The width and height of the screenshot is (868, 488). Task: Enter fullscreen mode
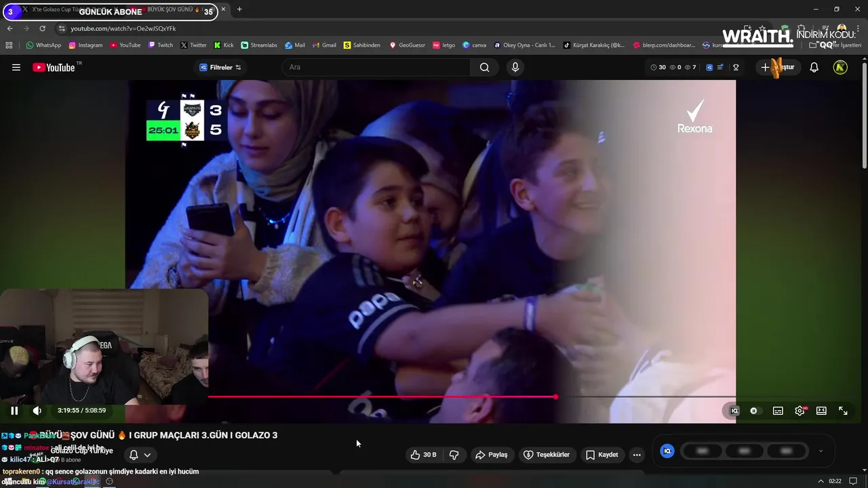point(843,411)
